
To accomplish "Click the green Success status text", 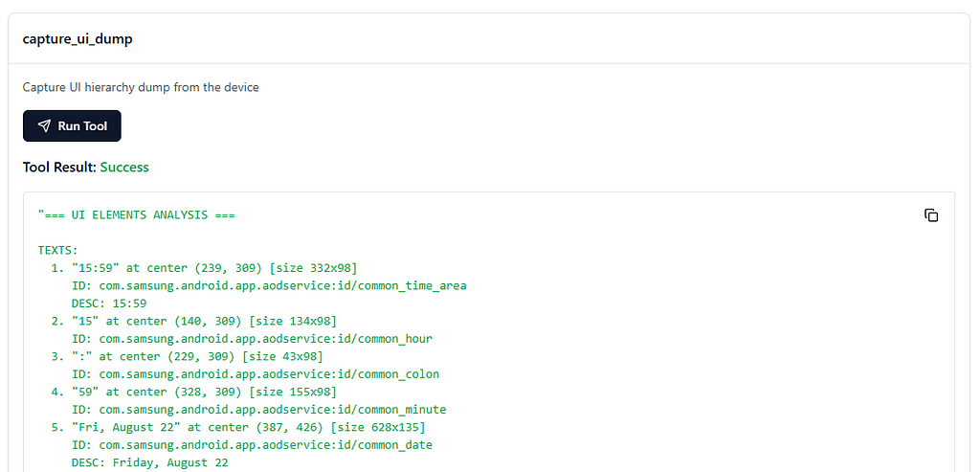I will 124,167.
